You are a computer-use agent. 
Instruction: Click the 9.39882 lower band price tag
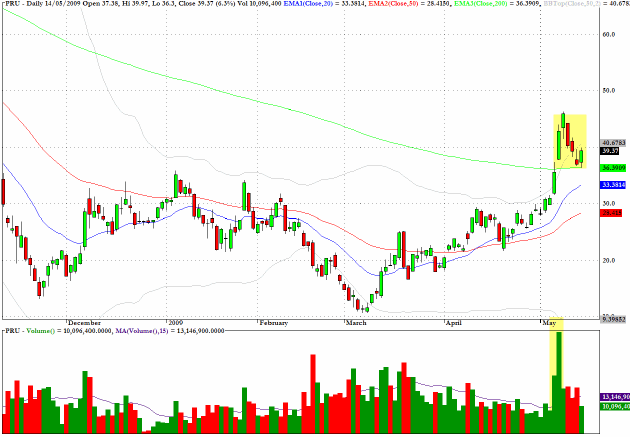[613, 319]
